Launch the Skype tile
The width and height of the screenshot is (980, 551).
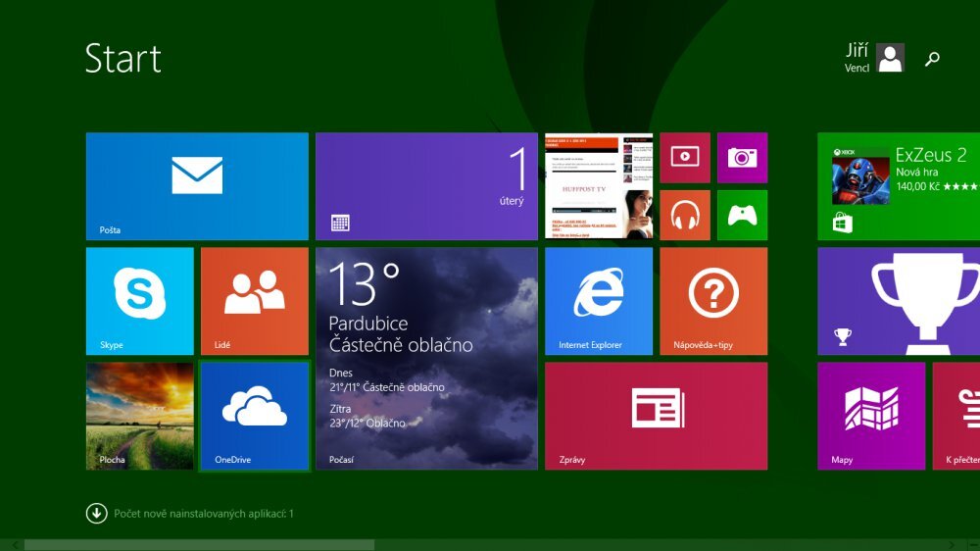pyautogui.click(x=139, y=301)
